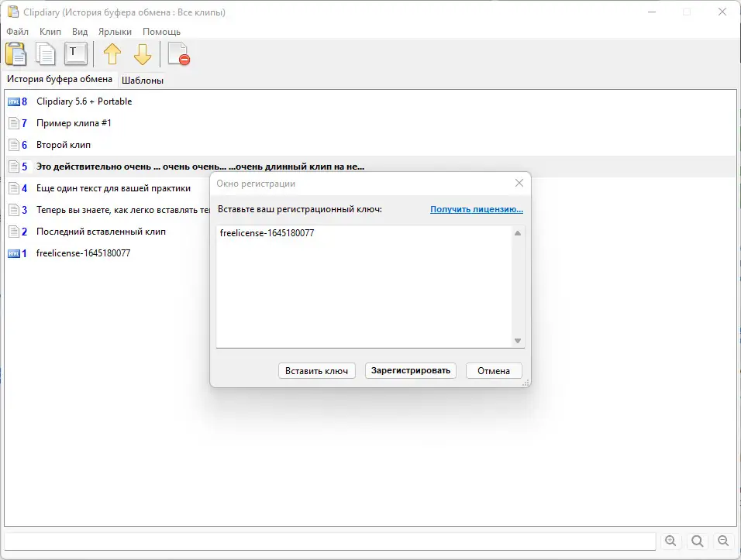This screenshot has height=560, width=741.
Task: Click the search field at window bottom
Action: (330, 541)
